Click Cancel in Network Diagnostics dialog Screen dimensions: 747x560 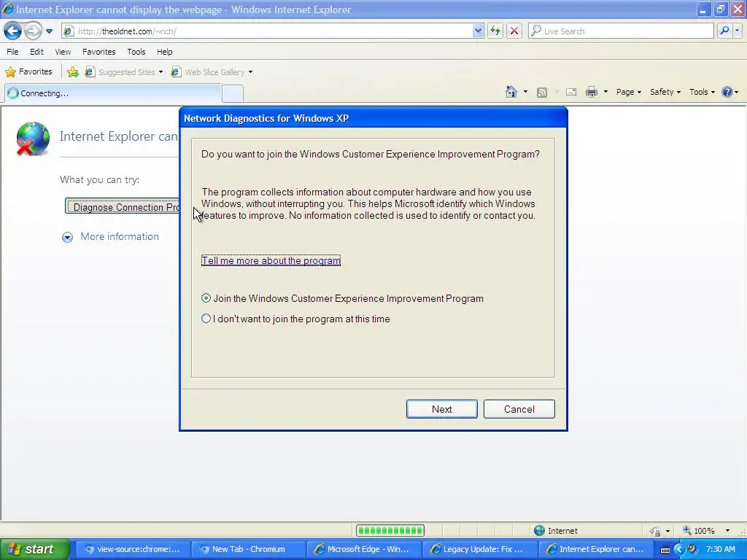(519, 409)
